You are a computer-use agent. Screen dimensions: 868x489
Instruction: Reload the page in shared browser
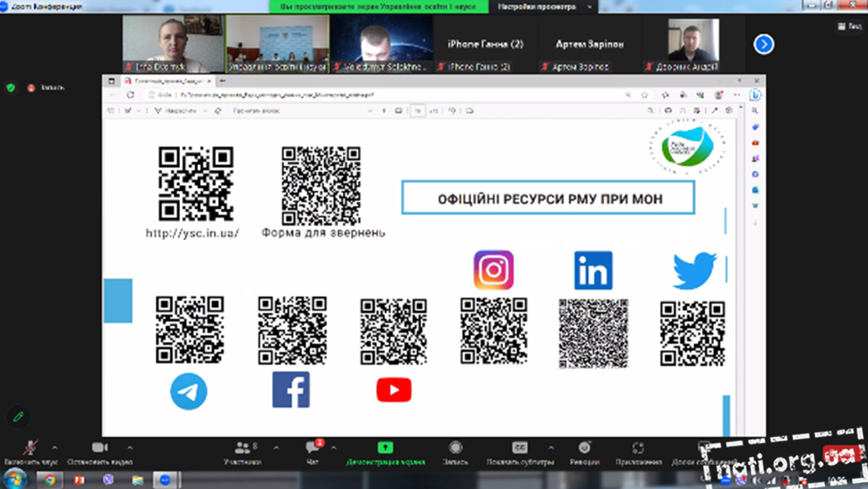[x=130, y=95]
